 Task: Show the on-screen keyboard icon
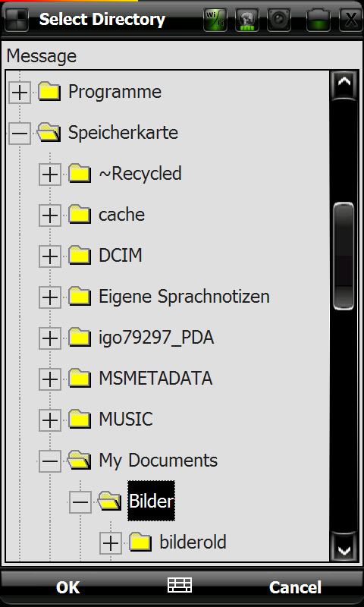coord(180,585)
